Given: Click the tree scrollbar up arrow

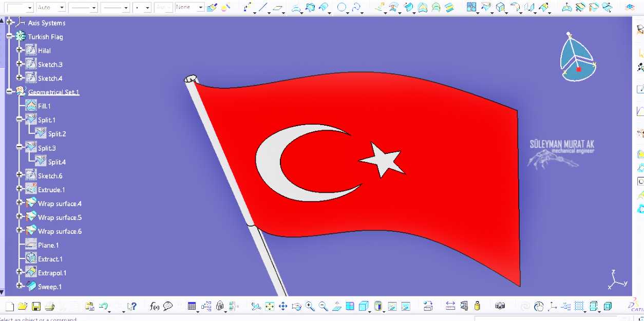Looking at the screenshot, I should (2, 21).
